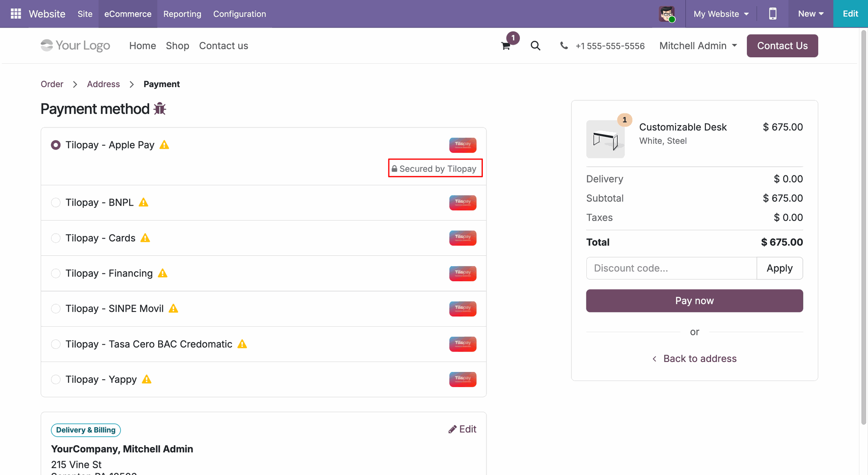868x475 pixels.
Task: Go to the Home page link
Action: tap(142, 46)
